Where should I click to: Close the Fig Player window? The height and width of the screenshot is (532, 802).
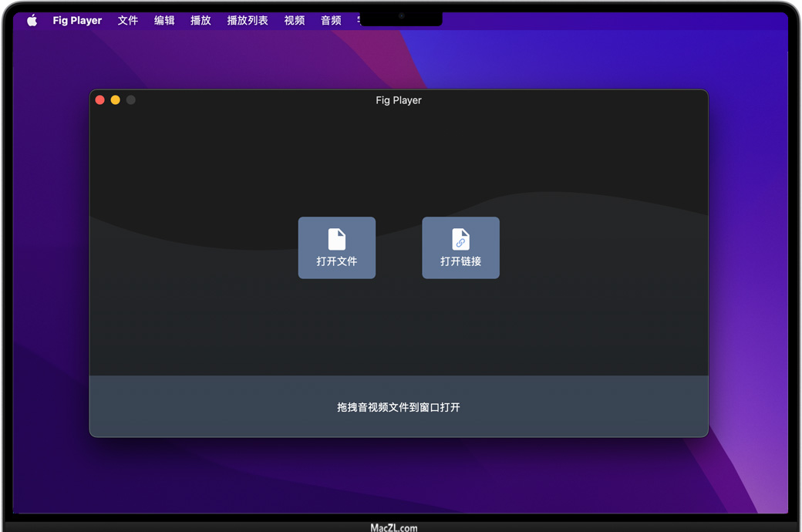tap(99, 100)
